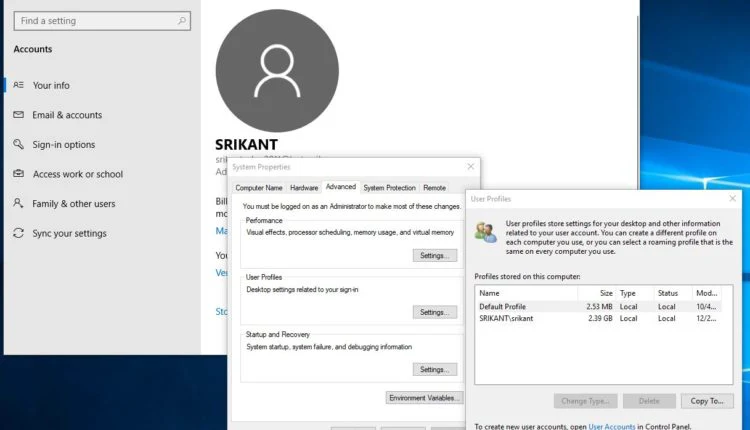Open Email & accounts settings
This screenshot has height=430, width=750.
[x=67, y=115]
